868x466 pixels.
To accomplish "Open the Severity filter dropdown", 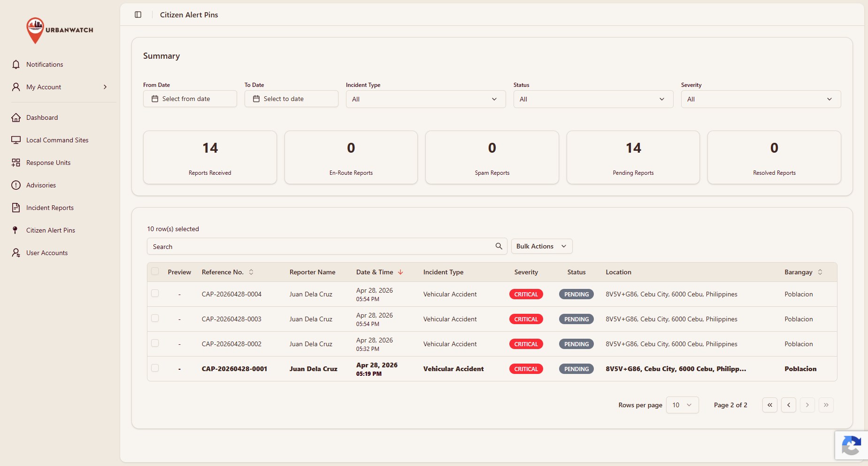I will [761, 99].
